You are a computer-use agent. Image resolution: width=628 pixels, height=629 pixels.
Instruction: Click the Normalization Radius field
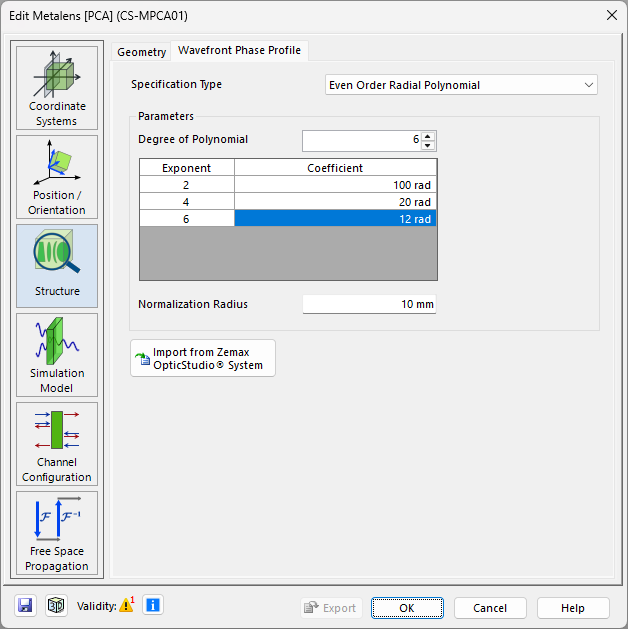coord(369,304)
